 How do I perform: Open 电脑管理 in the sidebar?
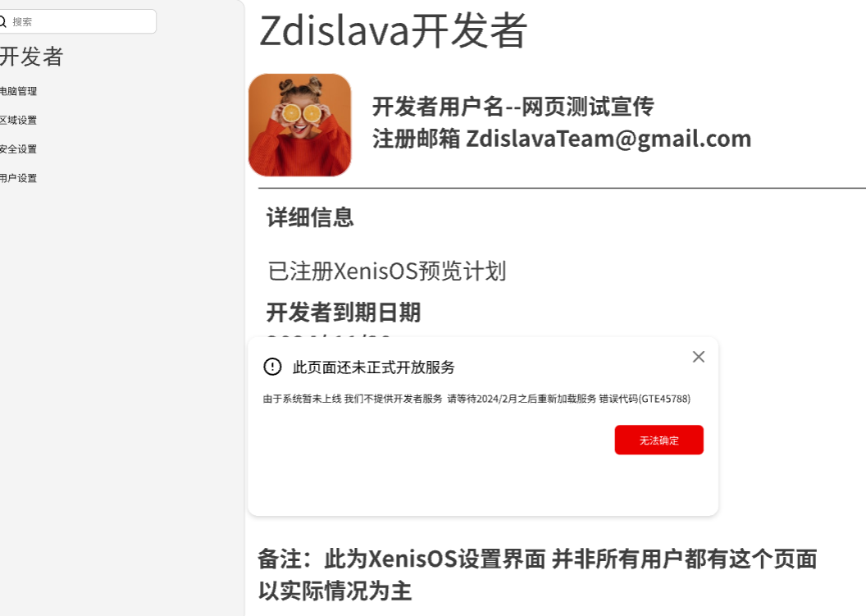[x=18, y=91]
